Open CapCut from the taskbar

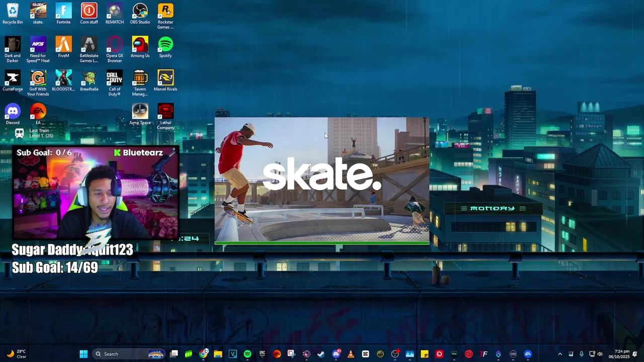[x=365, y=354]
